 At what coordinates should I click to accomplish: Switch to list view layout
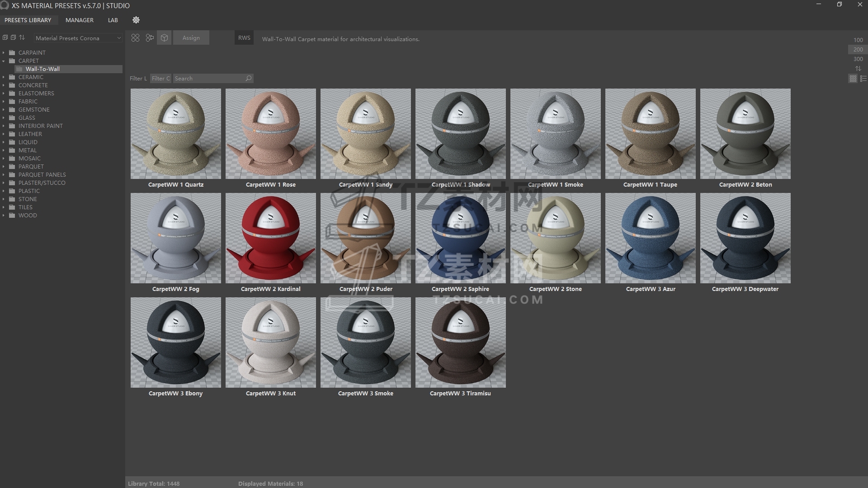click(x=863, y=79)
